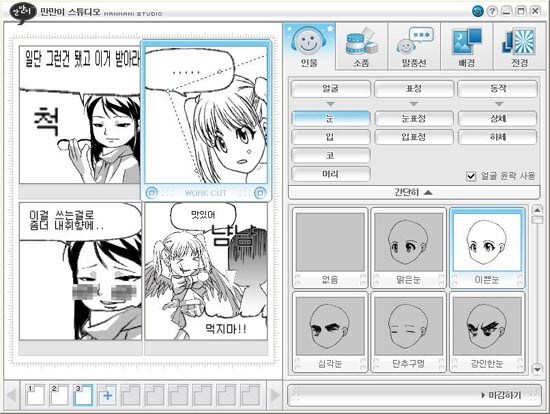The image size is (550, 414).
Task: Open the 말풍선 speech bubble tab
Action: 414,46
